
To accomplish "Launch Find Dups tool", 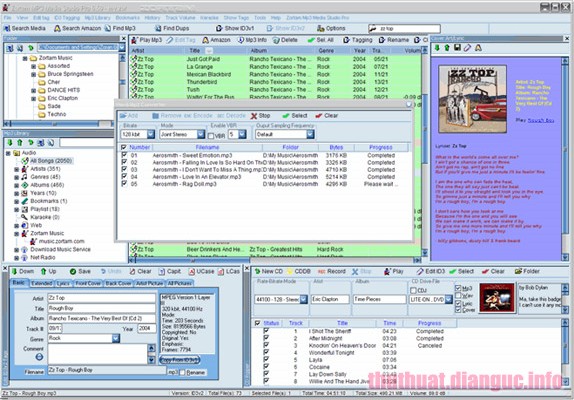I will point(172,28).
